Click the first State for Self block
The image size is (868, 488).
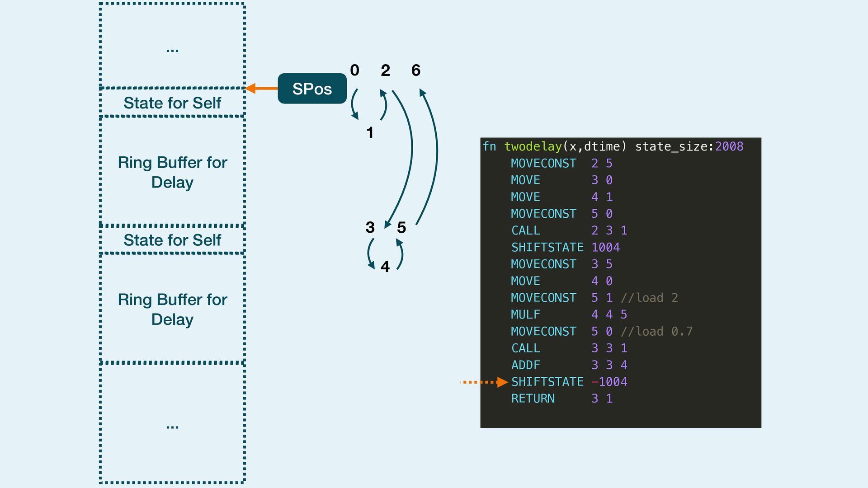tap(172, 103)
